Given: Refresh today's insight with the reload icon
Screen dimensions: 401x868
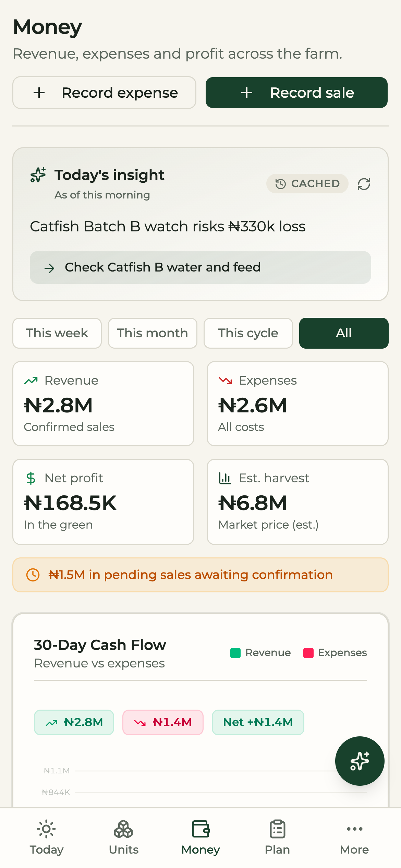Looking at the screenshot, I should [x=364, y=184].
